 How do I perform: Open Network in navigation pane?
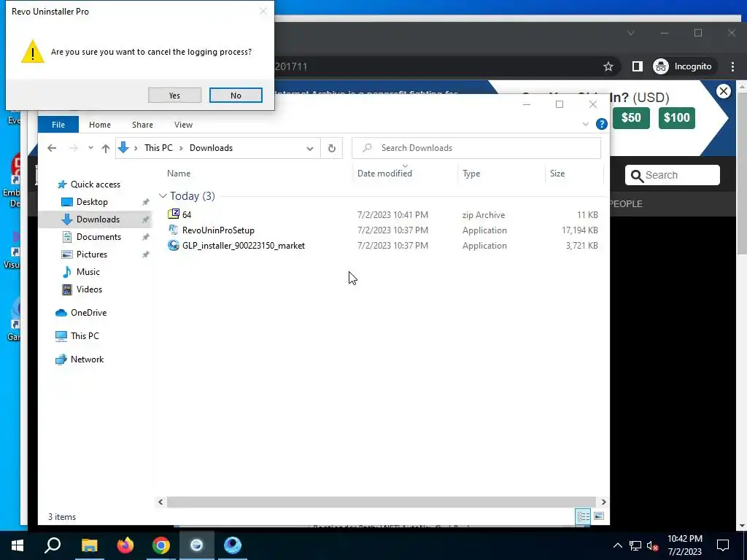coord(88,359)
